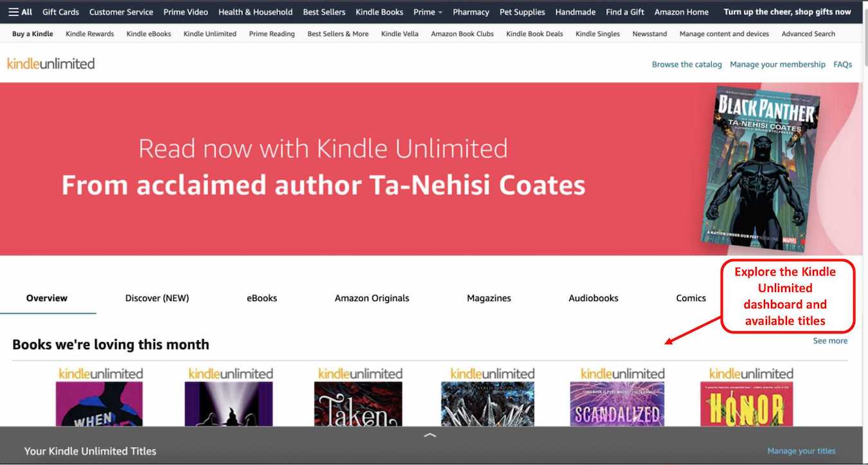Open Prime Video link
The height and width of the screenshot is (465, 868).
point(186,12)
